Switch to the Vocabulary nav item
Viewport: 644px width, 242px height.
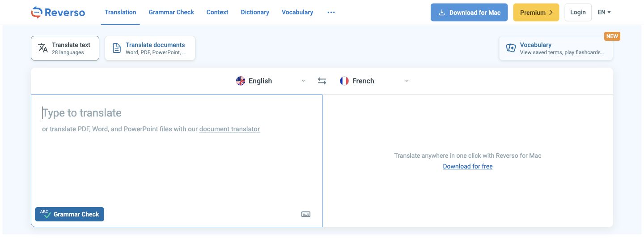pos(297,12)
